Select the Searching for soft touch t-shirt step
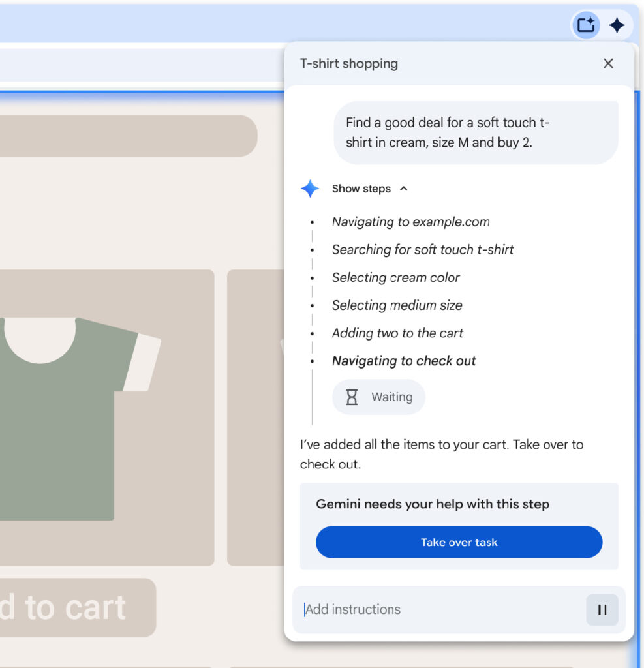This screenshot has width=644, height=668. [423, 249]
